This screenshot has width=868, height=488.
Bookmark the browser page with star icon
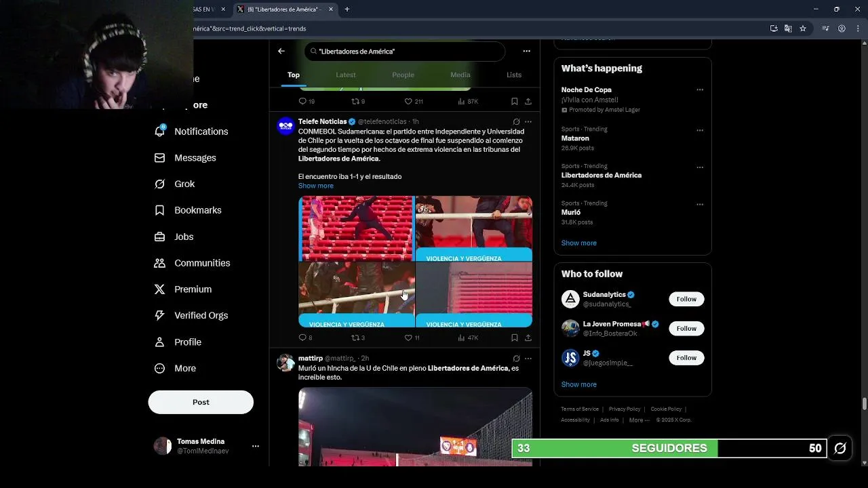coord(803,28)
